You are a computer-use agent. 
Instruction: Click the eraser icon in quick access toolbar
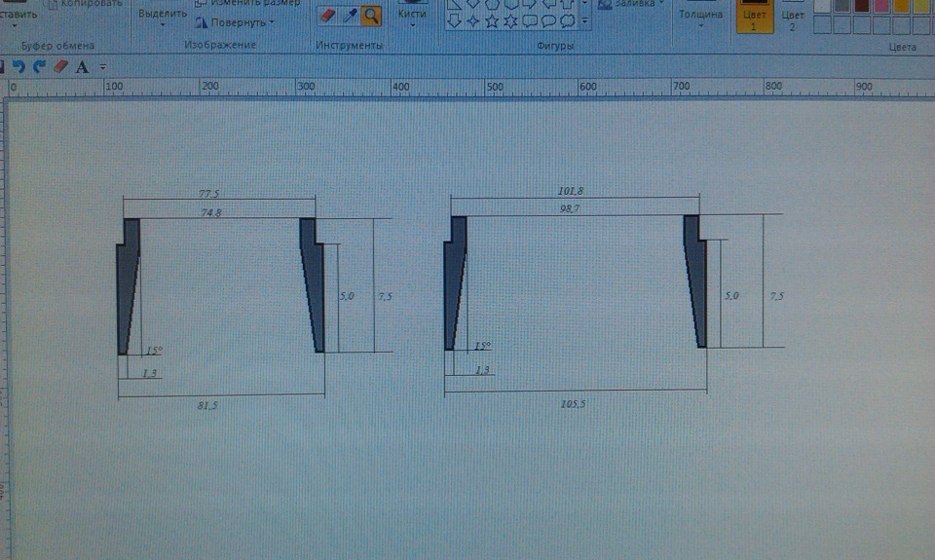[60, 66]
